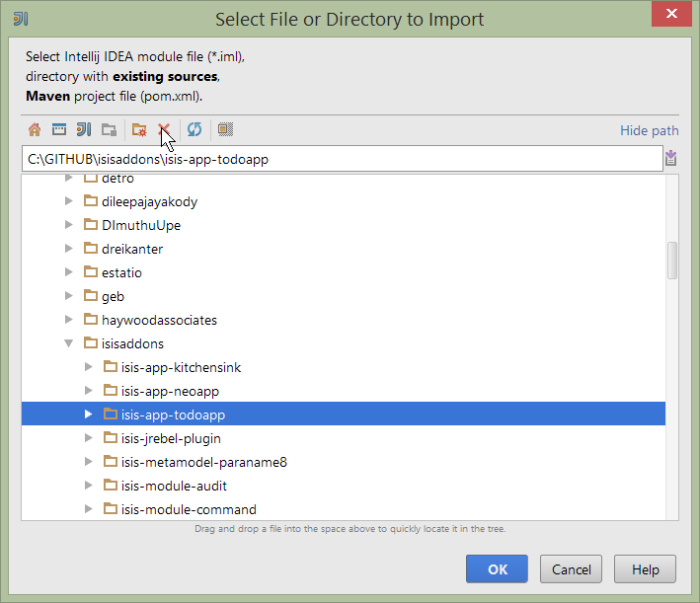Expand the estatio folder

pos(68,273)
